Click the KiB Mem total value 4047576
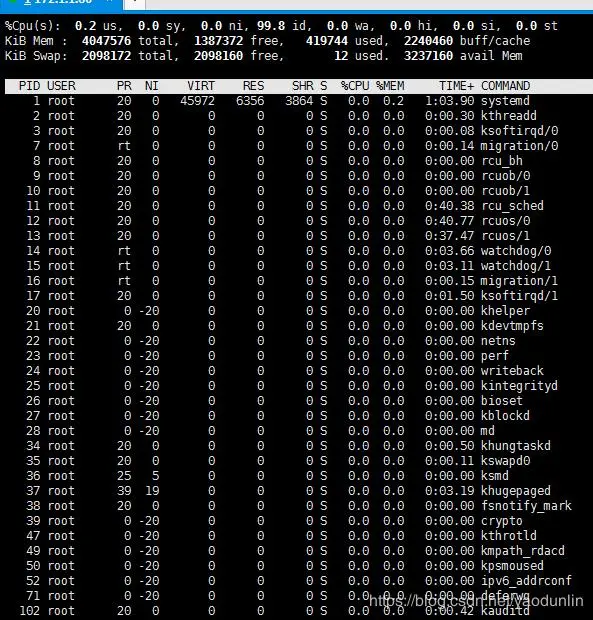The image size is (593, 620). click(x=106, y=41)
